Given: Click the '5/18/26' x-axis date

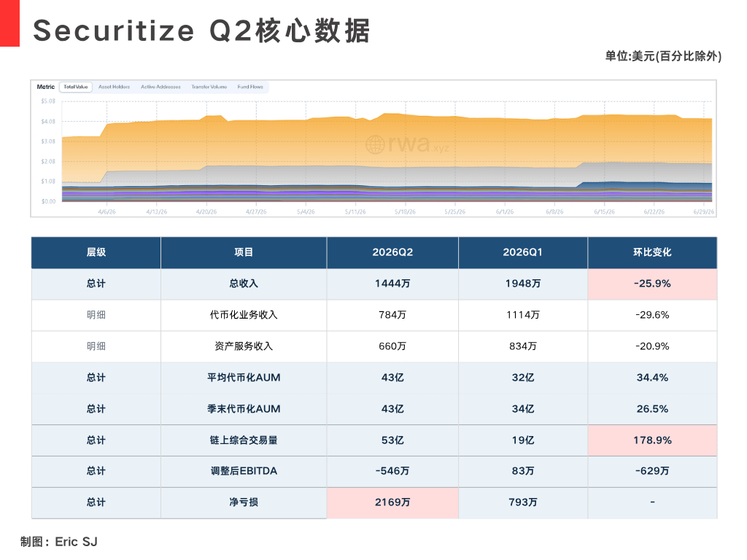Looking at the screenshot, I should tap(405, 212).
